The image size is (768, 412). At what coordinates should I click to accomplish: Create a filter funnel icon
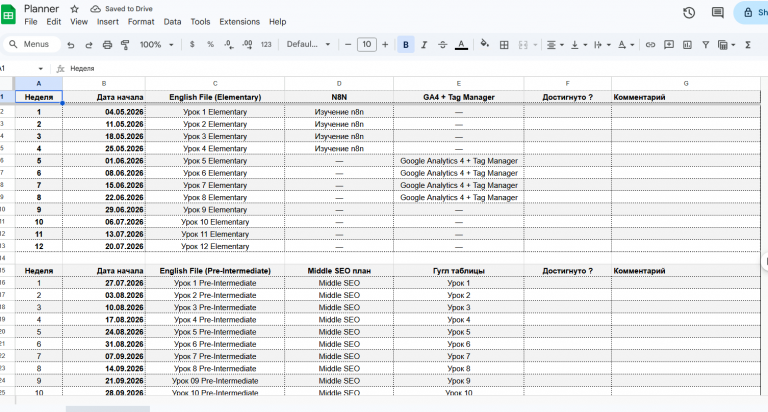(x=705, y=45)
